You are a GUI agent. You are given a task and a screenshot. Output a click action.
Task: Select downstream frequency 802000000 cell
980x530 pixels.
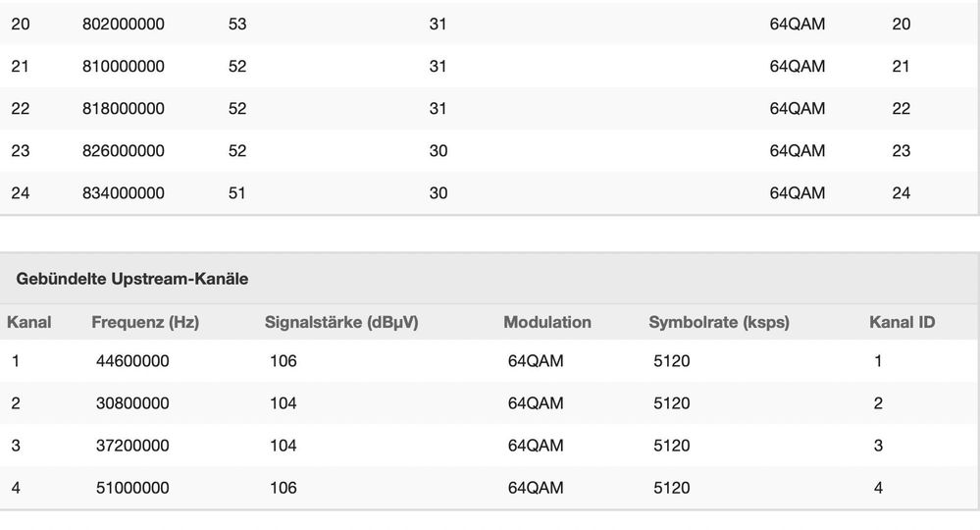[124, 25]
